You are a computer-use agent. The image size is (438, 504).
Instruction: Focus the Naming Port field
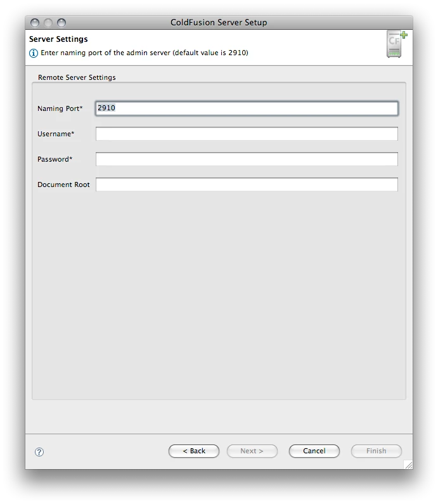click(x=247, y=108)
